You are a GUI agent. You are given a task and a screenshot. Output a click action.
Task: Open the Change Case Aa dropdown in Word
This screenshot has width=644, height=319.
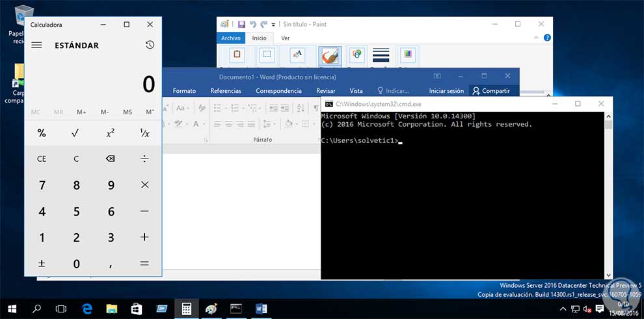[182, 108]
